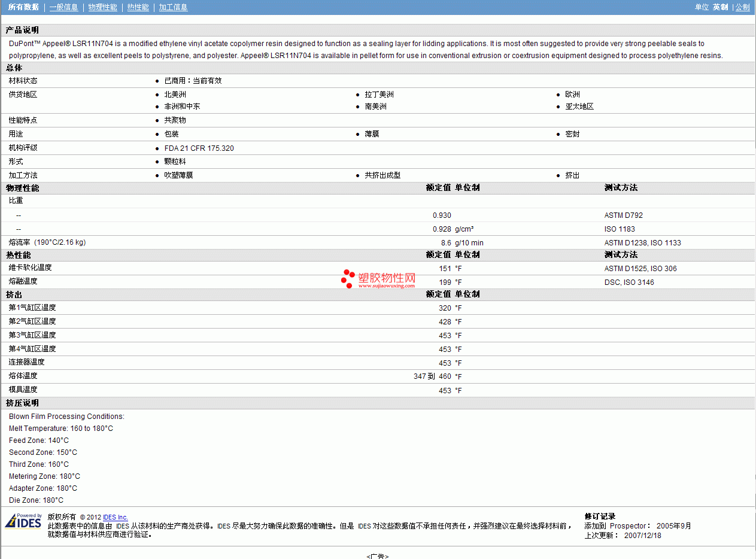Click the 共挤出成型 processing method
Viewport: 756px width, 559px height.
click(x=382, y=175)
